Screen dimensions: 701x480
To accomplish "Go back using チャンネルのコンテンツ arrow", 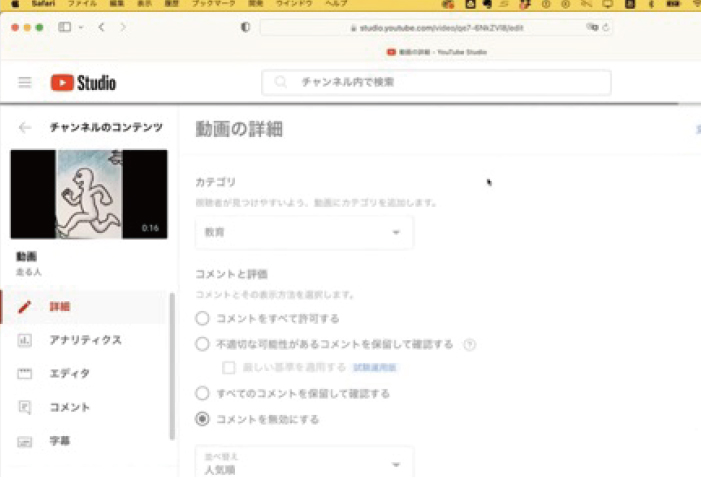I will click(x=25, y=128).
